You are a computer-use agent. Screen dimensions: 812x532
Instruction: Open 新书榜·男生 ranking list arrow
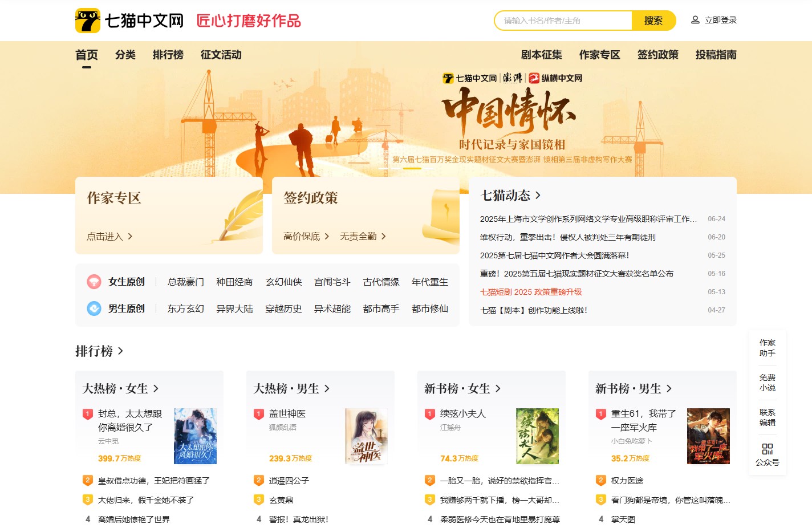point(669,388)
